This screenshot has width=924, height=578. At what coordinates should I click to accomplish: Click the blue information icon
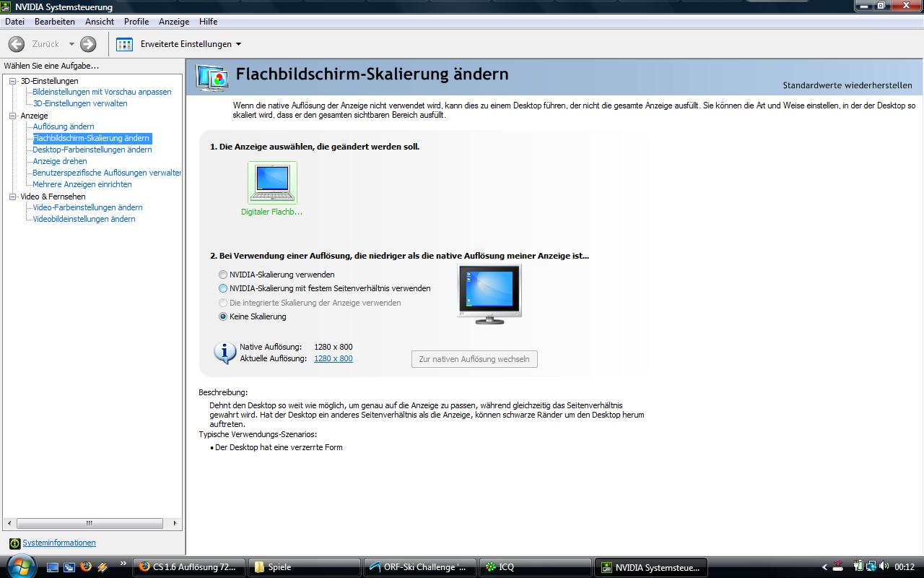[x=225, y=353]
